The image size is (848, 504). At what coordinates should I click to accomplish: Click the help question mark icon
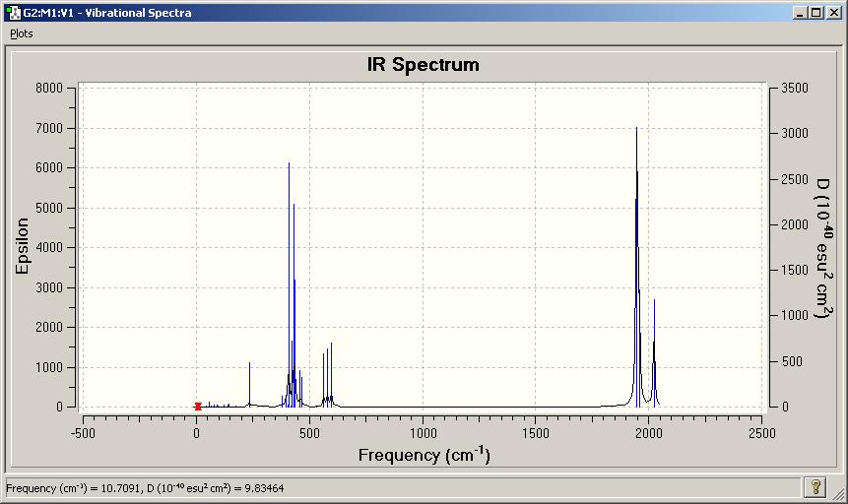(815, 487)
